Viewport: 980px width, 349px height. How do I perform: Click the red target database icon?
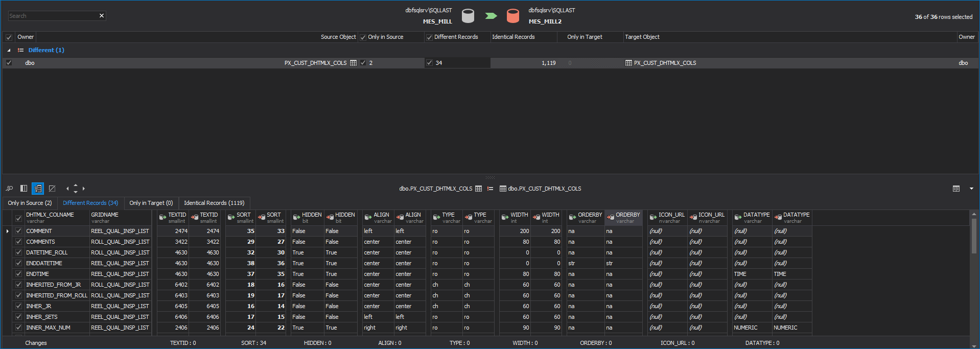512,16
